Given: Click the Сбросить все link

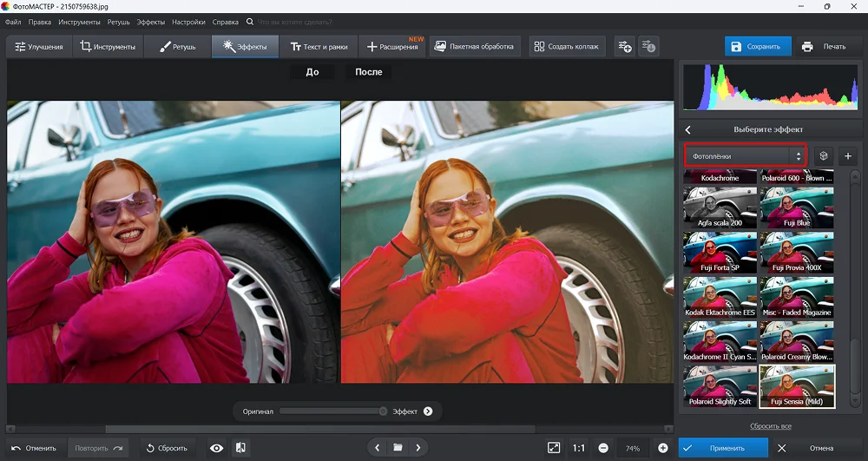Looking at the screenshot, I should 771,426.
